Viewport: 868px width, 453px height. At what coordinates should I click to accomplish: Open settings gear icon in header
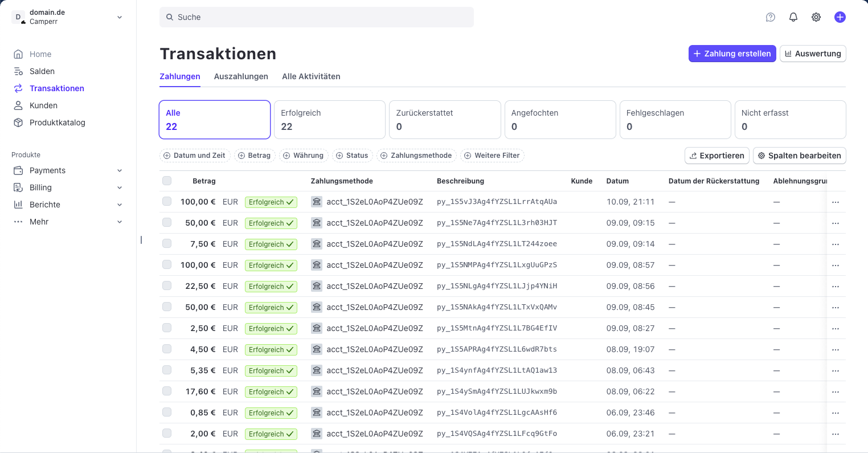coord(816,17)
